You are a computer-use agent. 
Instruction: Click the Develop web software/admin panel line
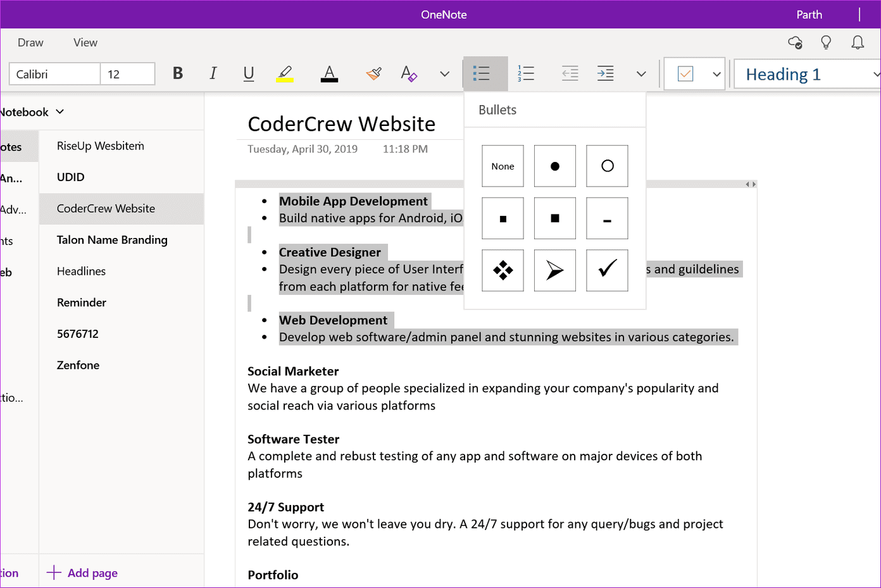point(506,337)
